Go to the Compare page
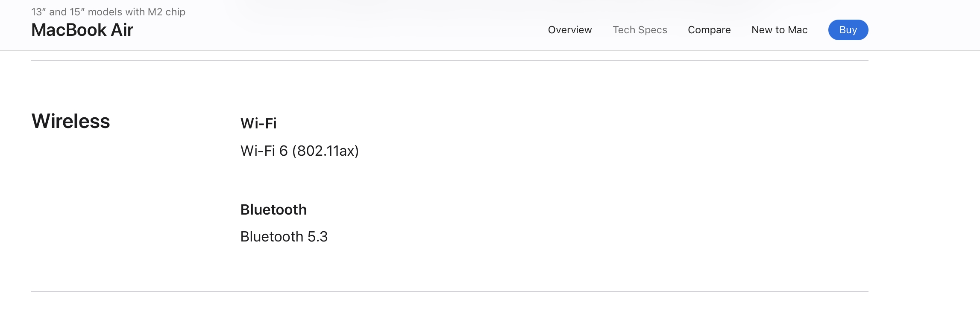 click(x=709, y=30)
